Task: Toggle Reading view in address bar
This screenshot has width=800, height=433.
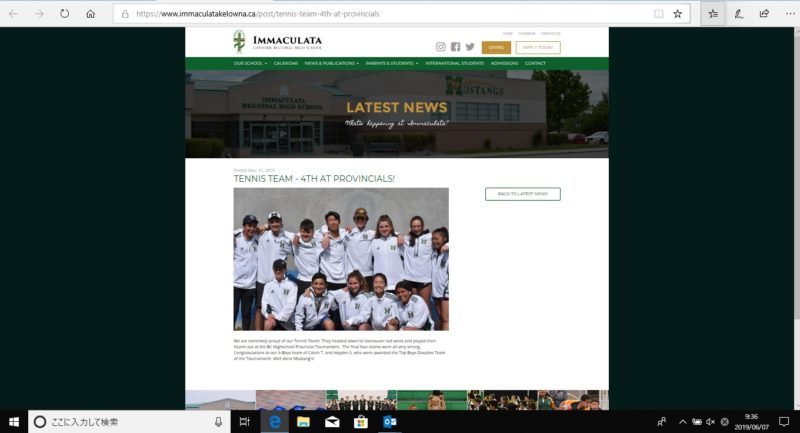Action: (657, 14)
